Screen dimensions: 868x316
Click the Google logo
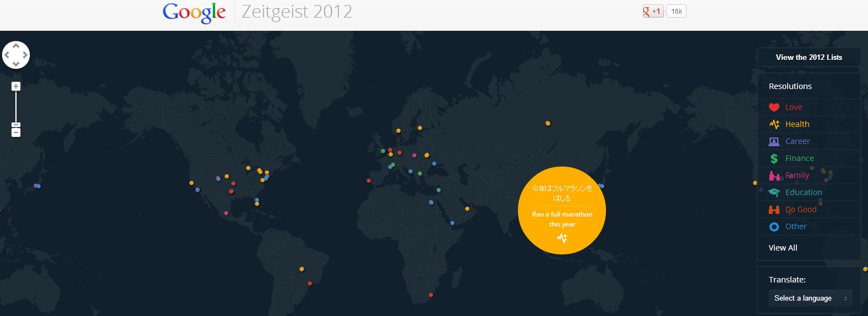click(x=194, y=12)
